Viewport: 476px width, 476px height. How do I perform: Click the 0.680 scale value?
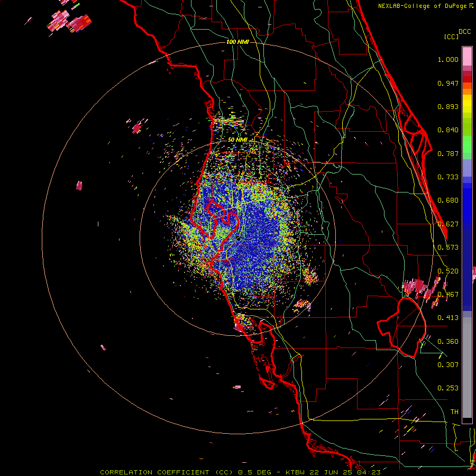point(448,200)
